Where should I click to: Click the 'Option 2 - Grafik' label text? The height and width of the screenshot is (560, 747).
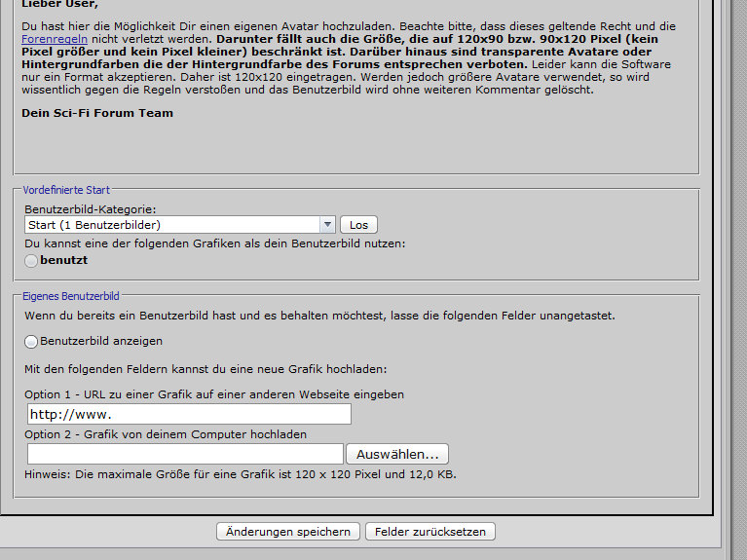point(166,434)
